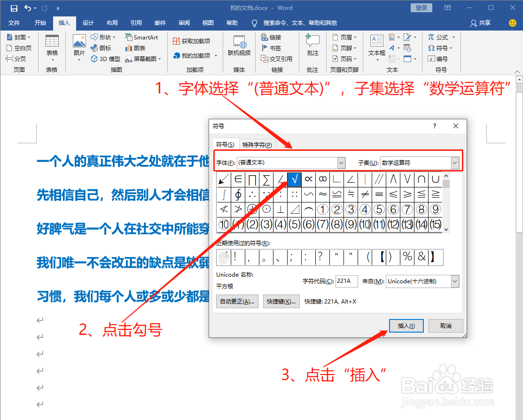The height and width of the screenshot is (420, 523).
Task: Switch to the 设计 Design tab
Action: tap(88, 23)
